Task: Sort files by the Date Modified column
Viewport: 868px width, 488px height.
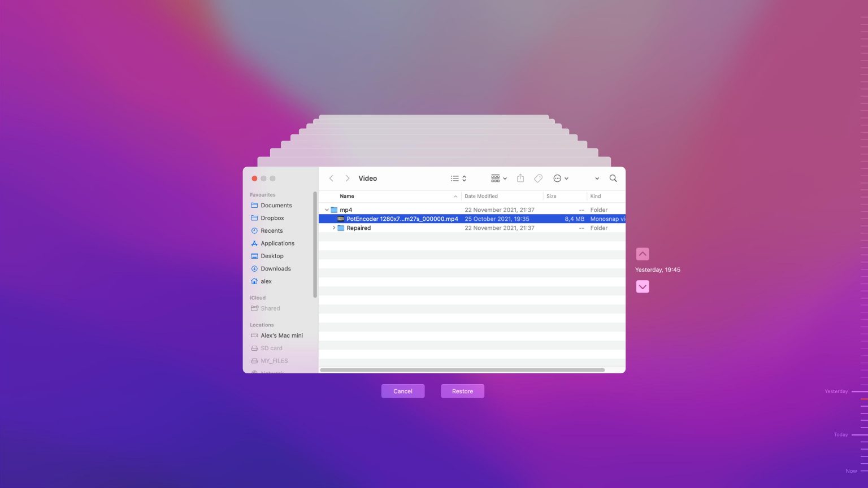Action: [481, 196]
